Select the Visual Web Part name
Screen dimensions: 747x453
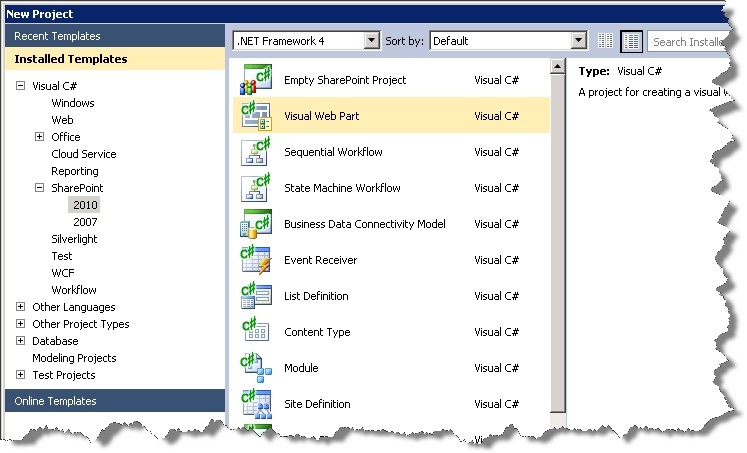(322, 116)
